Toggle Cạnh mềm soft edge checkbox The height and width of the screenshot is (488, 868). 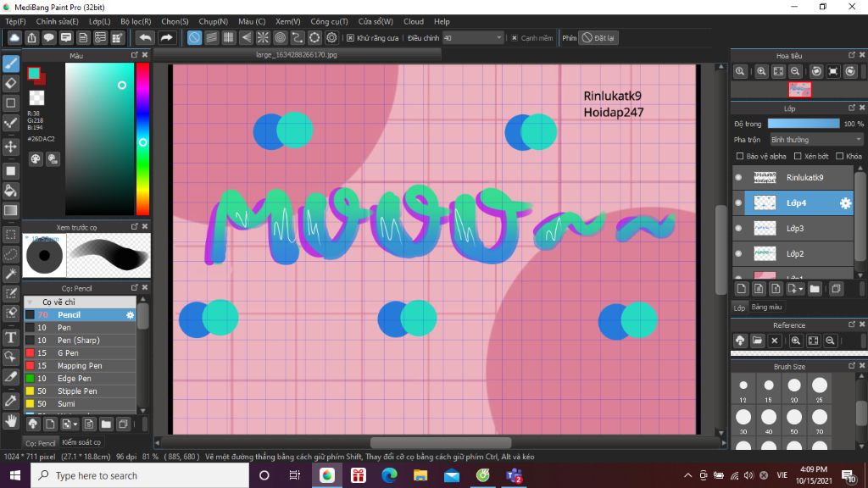tap(515, 38)
